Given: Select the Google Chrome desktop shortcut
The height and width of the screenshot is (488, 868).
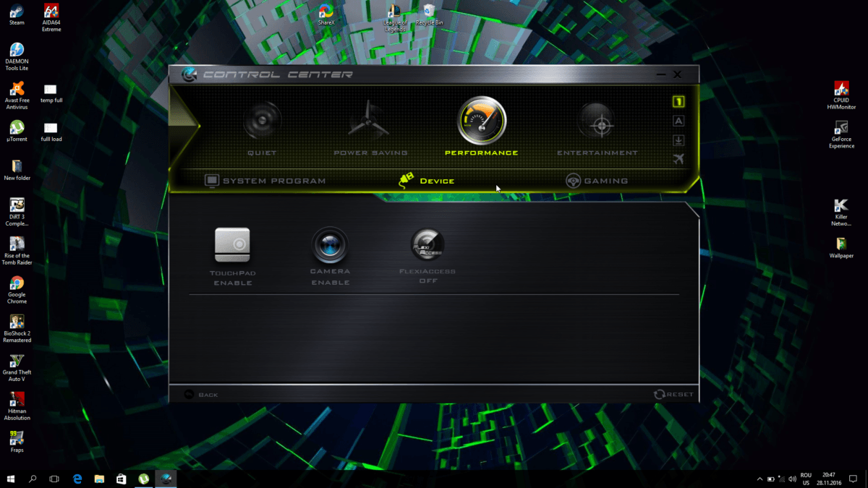Looking at the screenshot, I should click(x=17, y=291).
